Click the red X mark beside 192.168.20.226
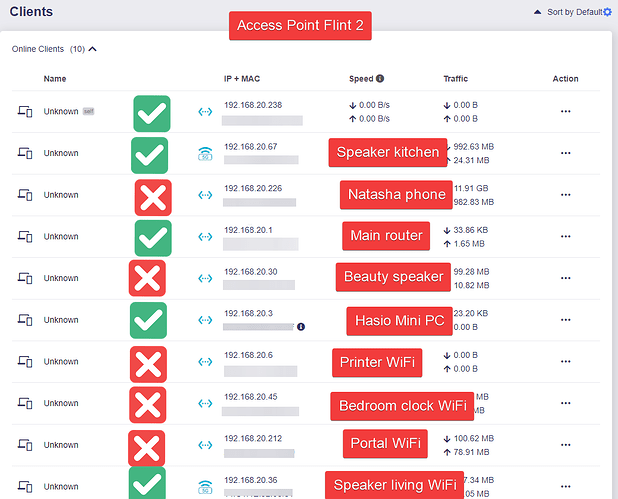The width and height of the screenshot is (618, 499). (x=152, y=197)
